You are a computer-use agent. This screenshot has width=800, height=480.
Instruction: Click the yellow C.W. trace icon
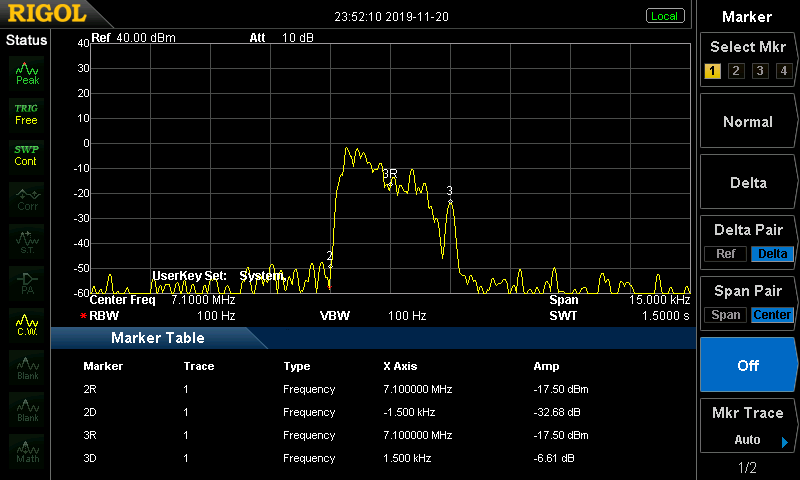coord(27,325)
